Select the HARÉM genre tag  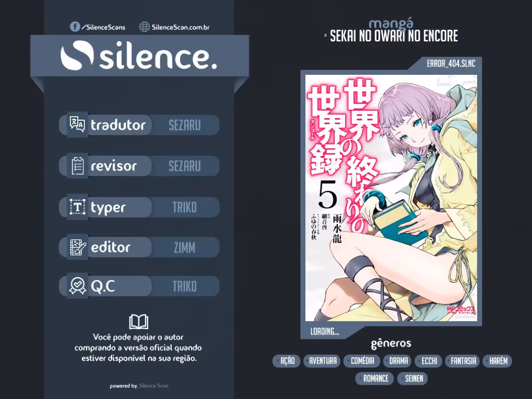[497, 361]
